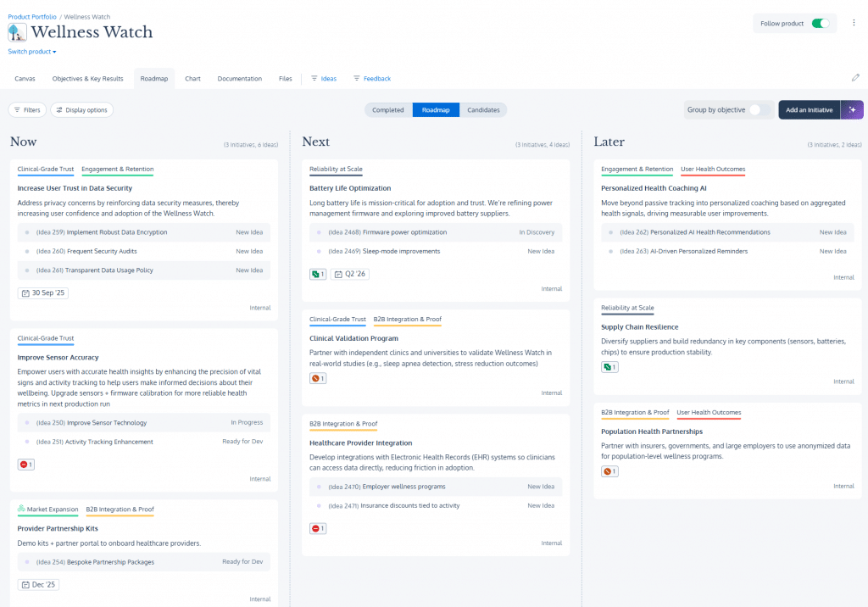868x607 pixels.
Task: Open Idea 251 Activity Tracking Enhancement
Action: (144, 442)
